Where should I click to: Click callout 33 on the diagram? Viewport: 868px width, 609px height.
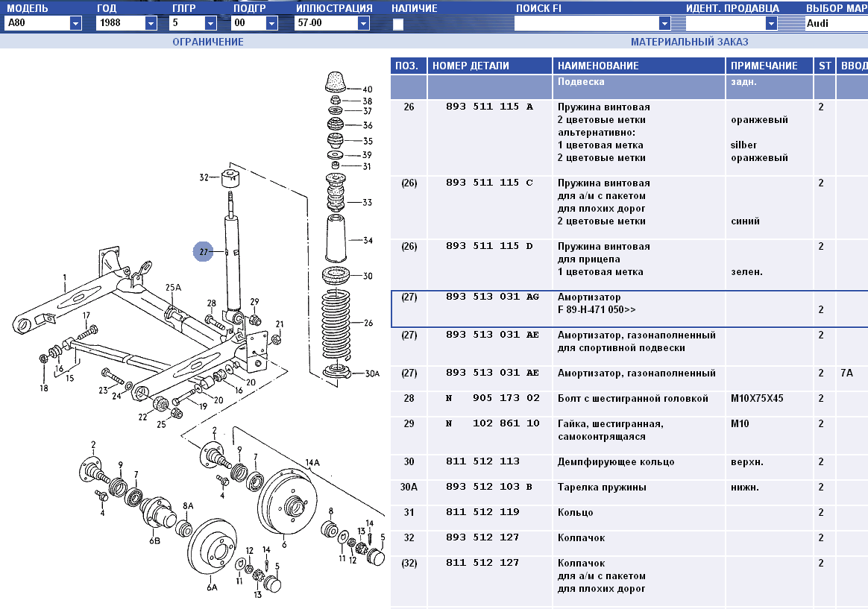coord(368,203)
